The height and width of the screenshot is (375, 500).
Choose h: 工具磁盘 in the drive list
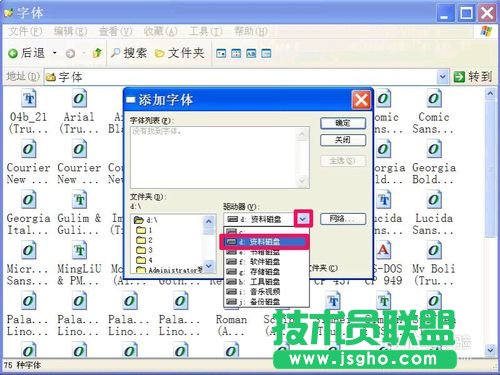pos(266,282)
